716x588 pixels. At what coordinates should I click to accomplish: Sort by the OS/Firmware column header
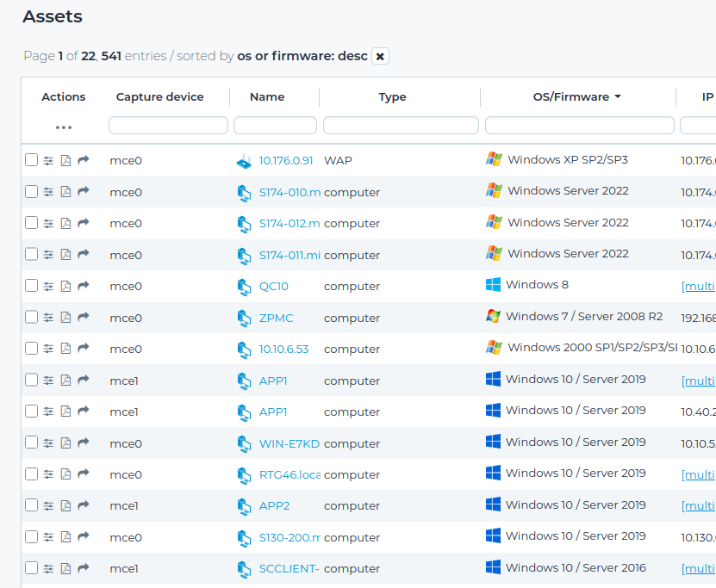pos(576,96)
